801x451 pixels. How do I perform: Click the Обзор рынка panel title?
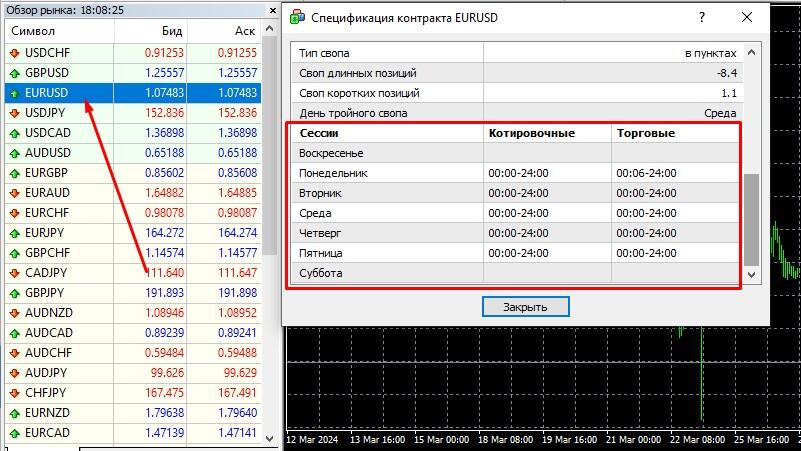[65, 10]
